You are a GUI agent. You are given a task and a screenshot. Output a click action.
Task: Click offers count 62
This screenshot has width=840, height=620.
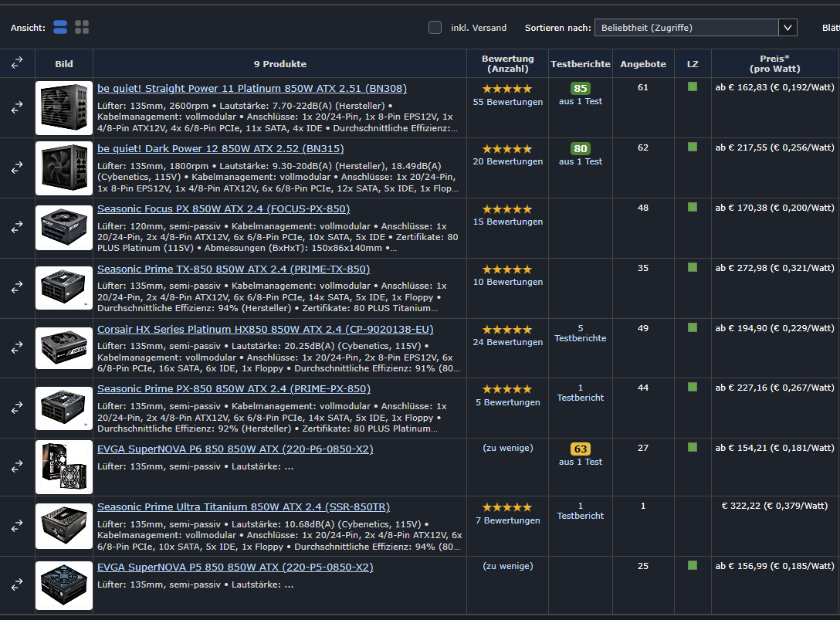pos(643,147)
